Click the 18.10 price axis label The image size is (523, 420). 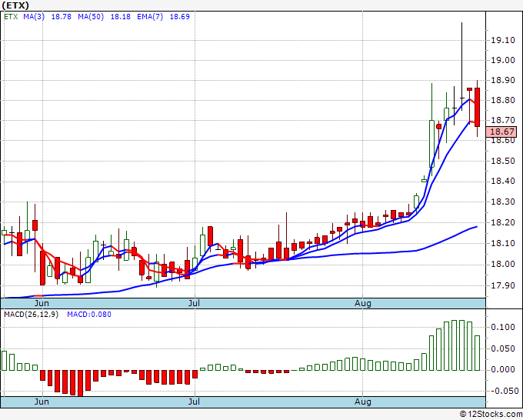(x=503, y=244)
